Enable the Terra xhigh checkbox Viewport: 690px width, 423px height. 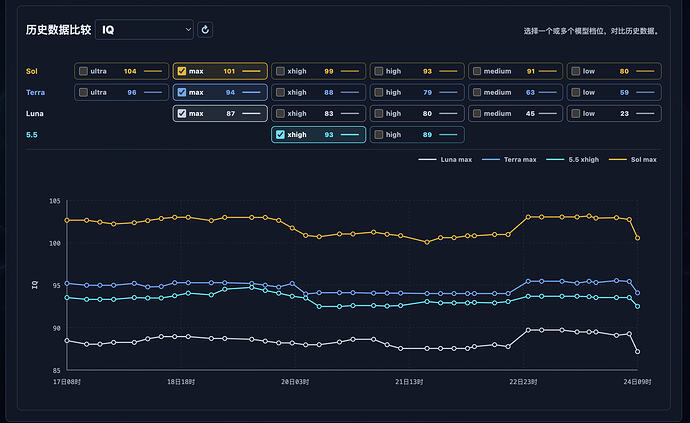[280, 92]
